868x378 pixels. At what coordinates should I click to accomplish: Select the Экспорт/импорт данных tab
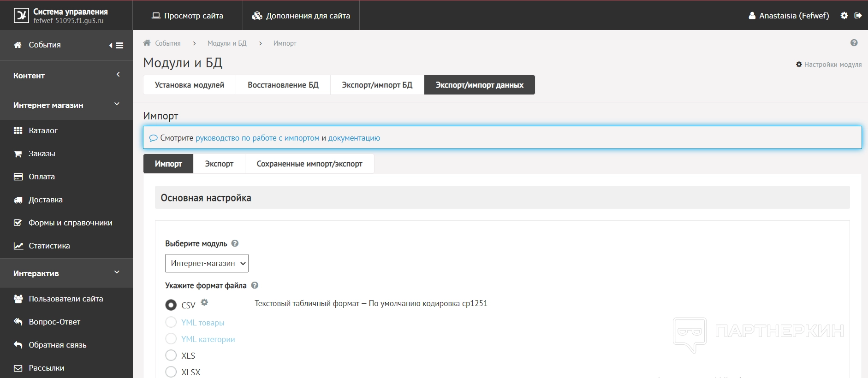pyautogui.click(x=480, y=85)
